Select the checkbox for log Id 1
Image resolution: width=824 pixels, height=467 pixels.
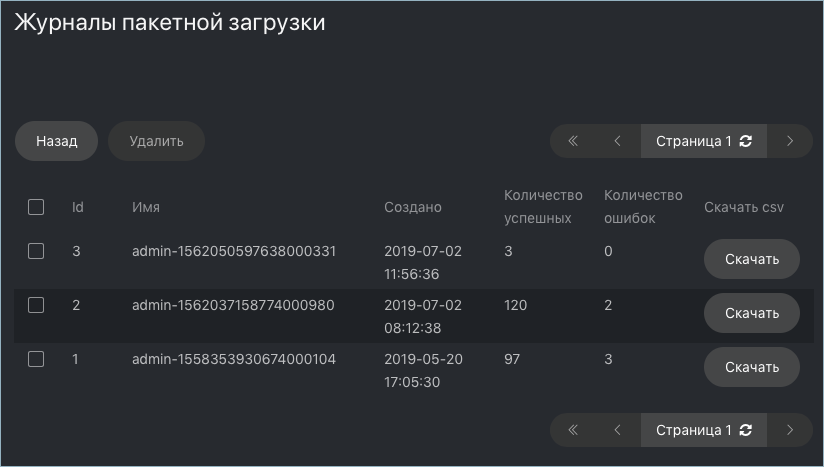point(36,359)
